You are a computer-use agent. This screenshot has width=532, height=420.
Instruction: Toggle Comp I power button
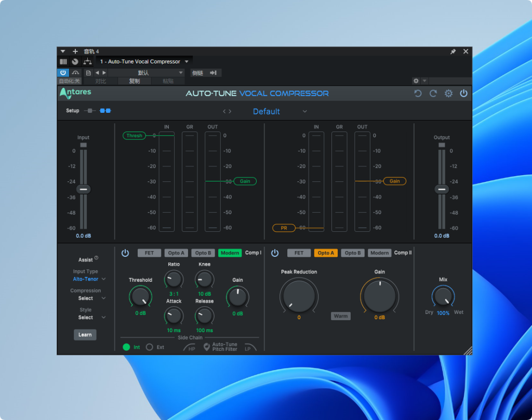[125, 253]
